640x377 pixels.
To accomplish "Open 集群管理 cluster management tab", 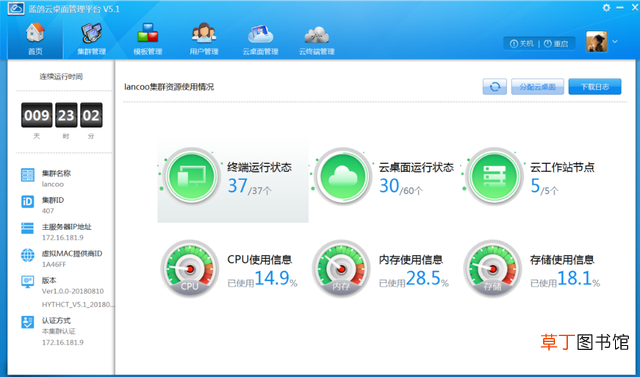I will pos(92,39).
